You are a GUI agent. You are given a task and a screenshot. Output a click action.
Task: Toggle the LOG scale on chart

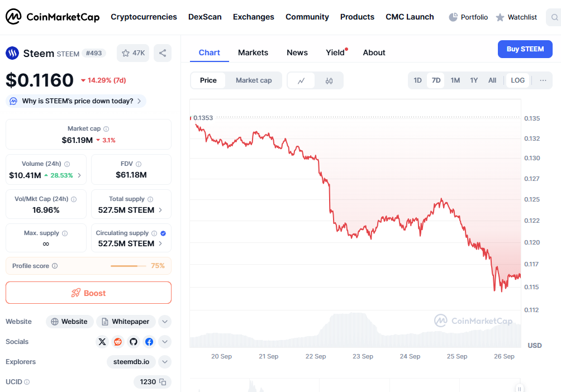[x=518, y=80]
